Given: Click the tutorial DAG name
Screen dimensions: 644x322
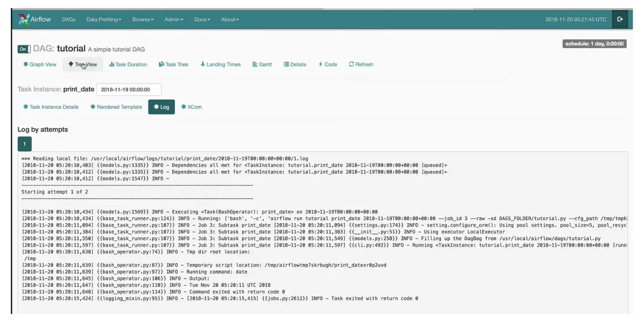Looking at the screenshot, I should 71,48.
